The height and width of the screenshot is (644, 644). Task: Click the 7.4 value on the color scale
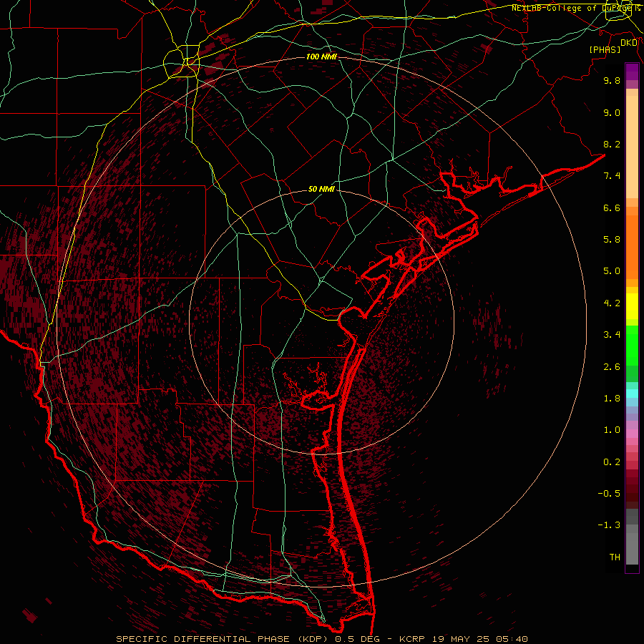612,176
